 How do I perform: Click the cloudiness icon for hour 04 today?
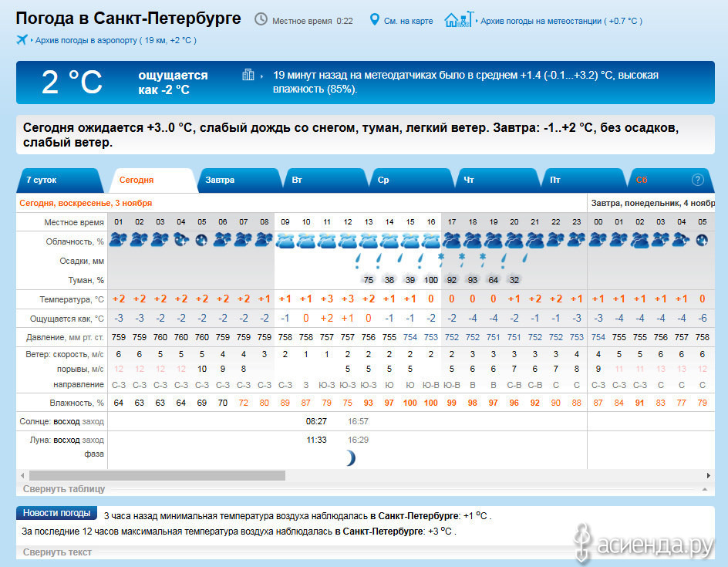181,240
